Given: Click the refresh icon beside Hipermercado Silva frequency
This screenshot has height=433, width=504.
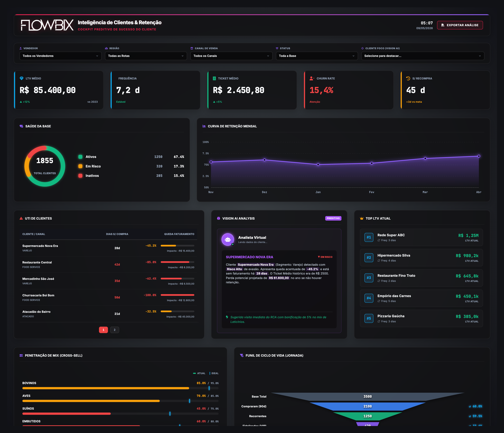Looking at the screenshot, I should point(379,261).
